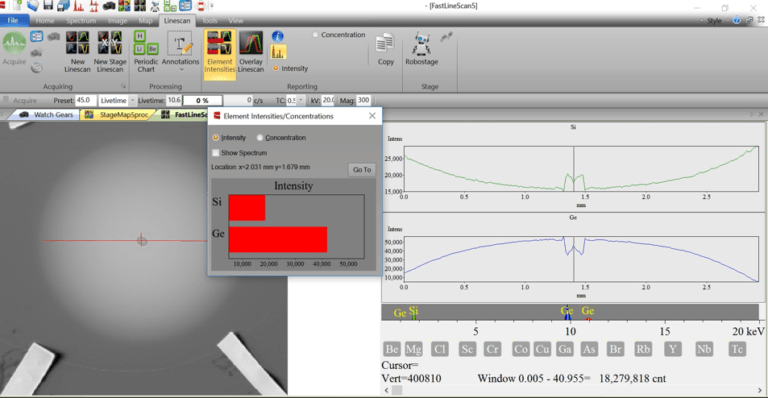Close the Element Intensities/Concentrations dialog
Viewport: 768px width, 398px height.
coord(372,116)
